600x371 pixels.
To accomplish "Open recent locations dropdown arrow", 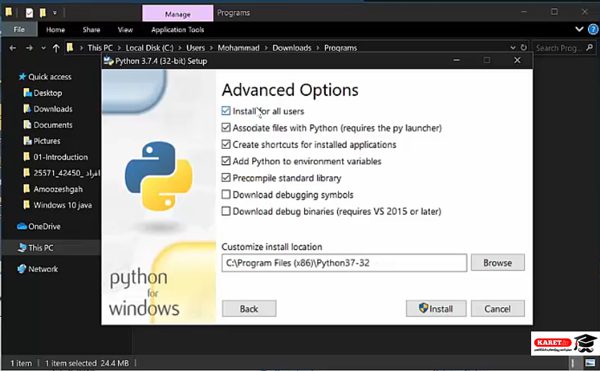I will 43,48.
